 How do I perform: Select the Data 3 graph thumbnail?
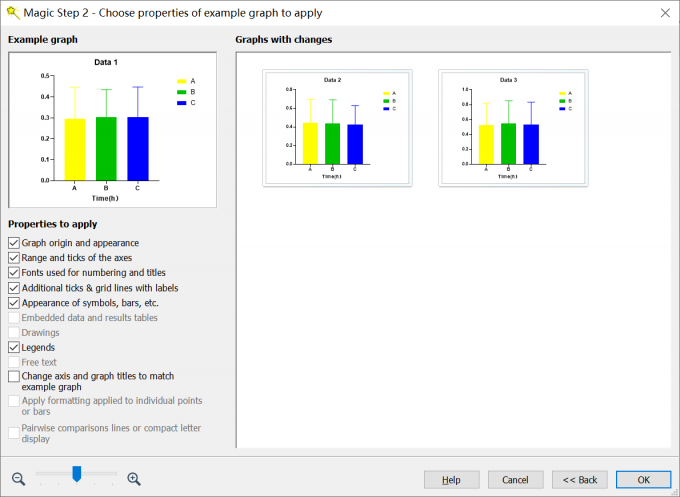(513, 128)
